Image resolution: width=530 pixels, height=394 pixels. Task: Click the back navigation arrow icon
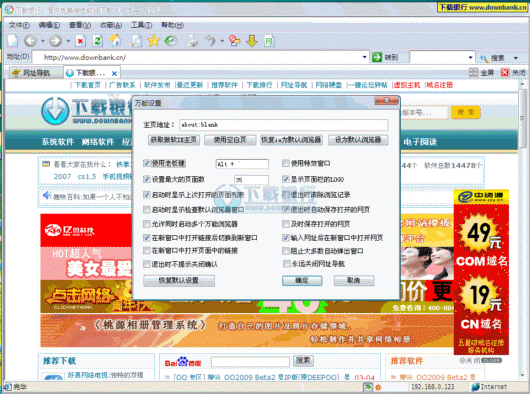[30, 41]
